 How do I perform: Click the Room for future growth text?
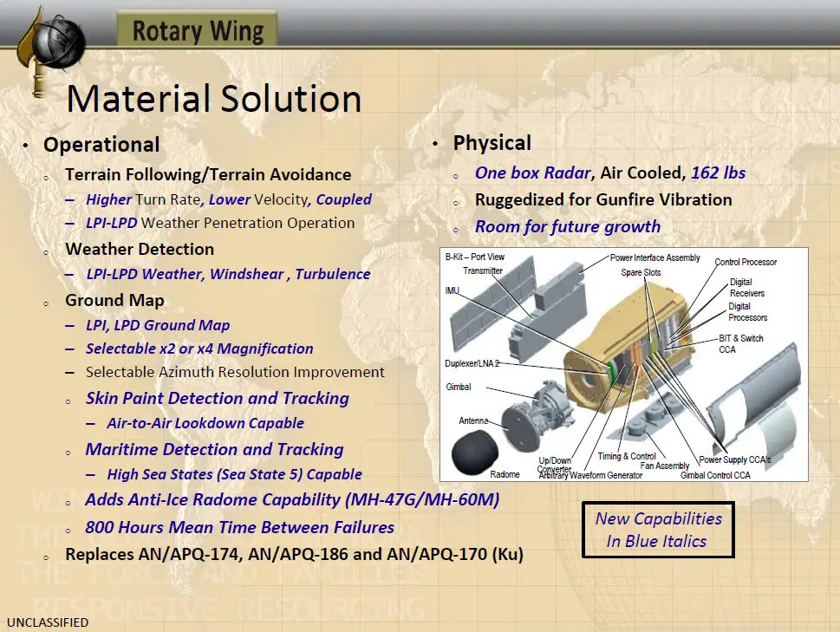click(x=567, y=226)
